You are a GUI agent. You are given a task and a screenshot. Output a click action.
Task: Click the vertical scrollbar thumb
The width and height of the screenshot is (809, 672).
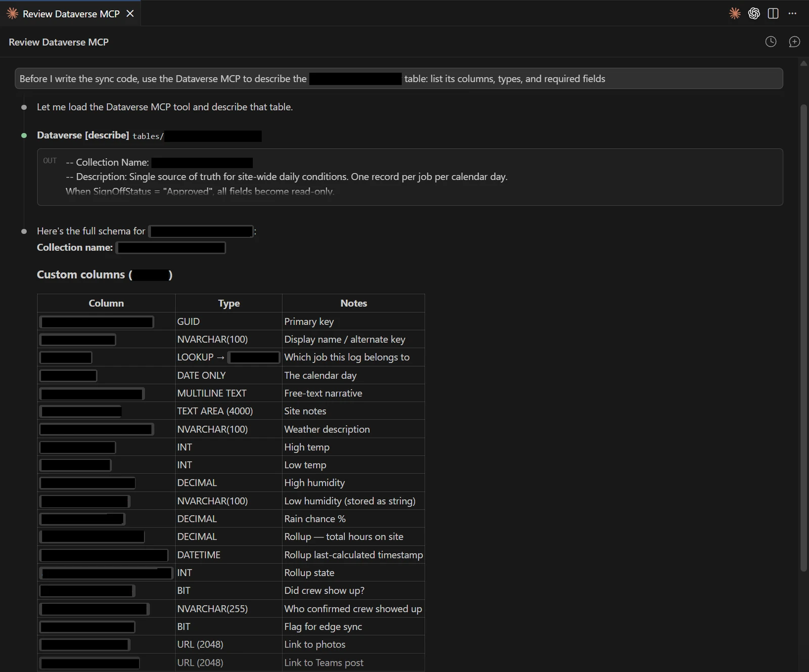(804, 338)
